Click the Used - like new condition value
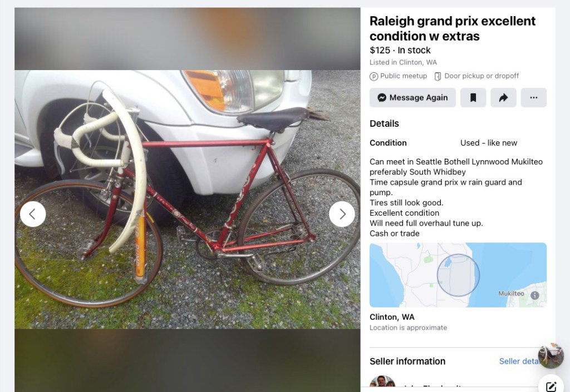570x392 pixels. click(x=489, y=143)
